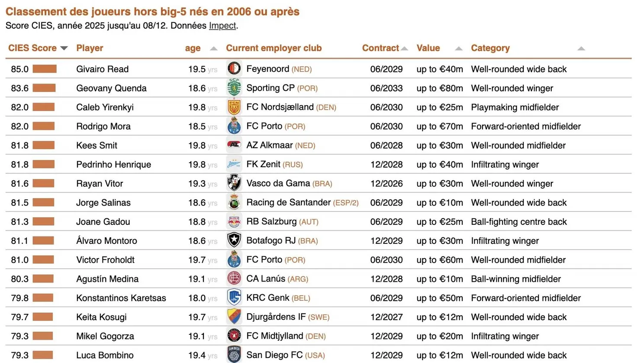Click the RB Salzburg club logo

234,221
